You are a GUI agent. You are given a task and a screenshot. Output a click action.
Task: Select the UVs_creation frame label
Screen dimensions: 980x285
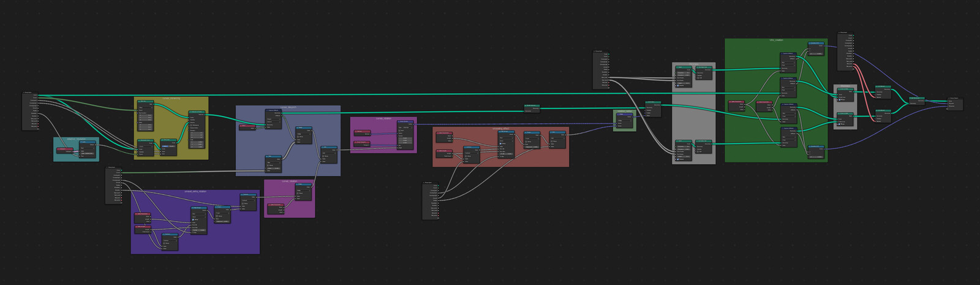(x=776, y=40)
